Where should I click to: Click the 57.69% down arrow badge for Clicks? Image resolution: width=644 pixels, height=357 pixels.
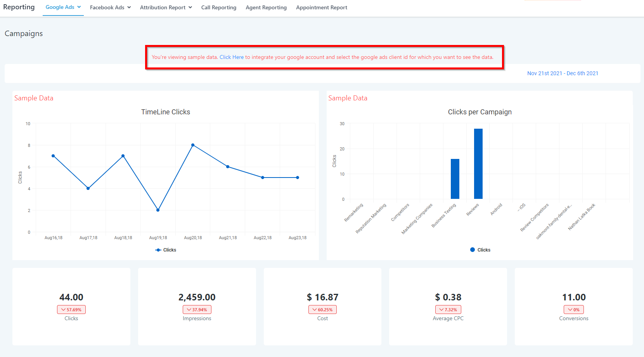[71, 310]
